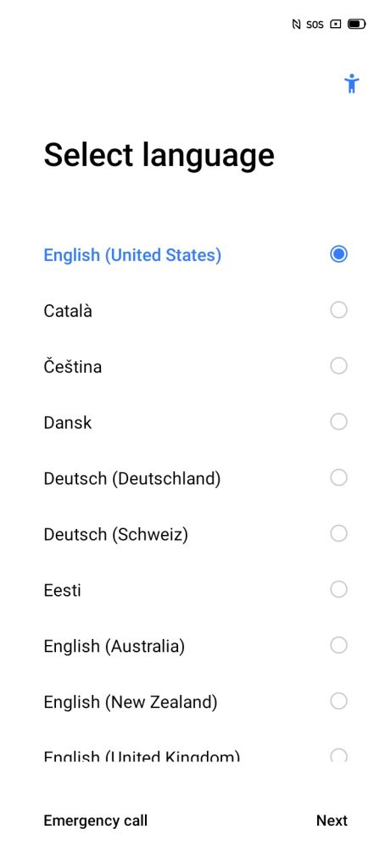The width and height of the screenshot is (391, 868).
Task: Select the Čeština radio button
Action: [338, 366]
